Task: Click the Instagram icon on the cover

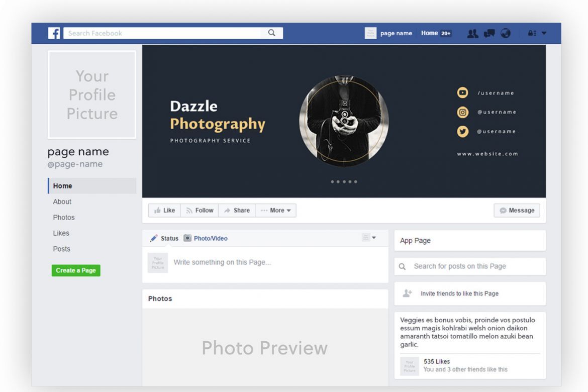Action: coord(462,112)
